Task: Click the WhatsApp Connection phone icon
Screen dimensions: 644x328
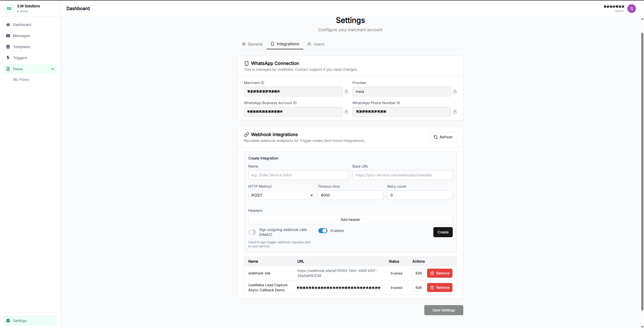Action: click(x=246, y=63)
